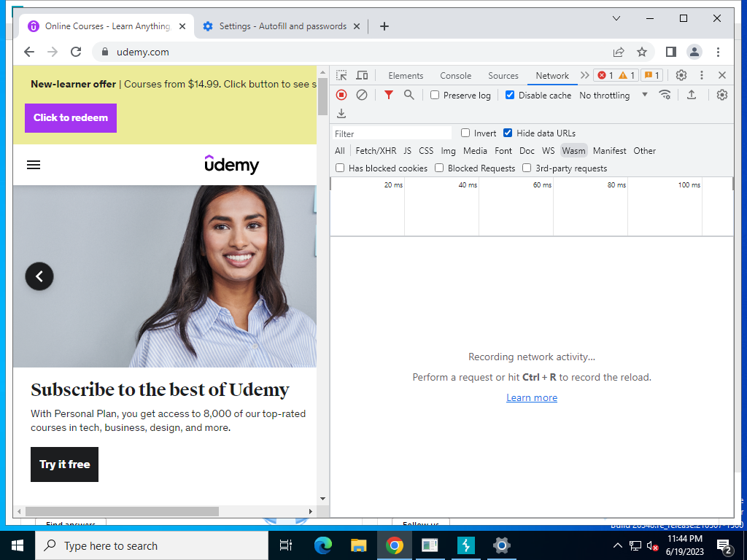This screenshot has width=747, height=560.
Task: Open the DevTools customize three-dot menu
Action: pyautogui.click(x=701, y=75)
